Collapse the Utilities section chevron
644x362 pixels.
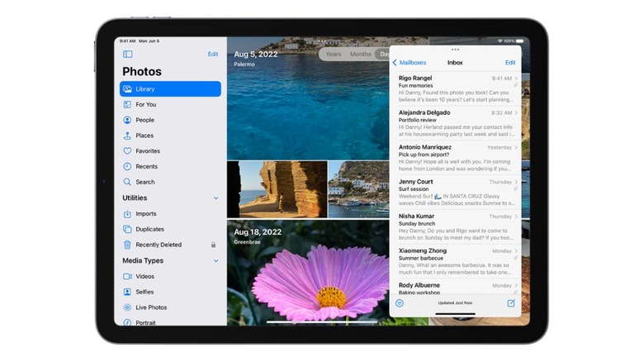click(x=216, y=198)
